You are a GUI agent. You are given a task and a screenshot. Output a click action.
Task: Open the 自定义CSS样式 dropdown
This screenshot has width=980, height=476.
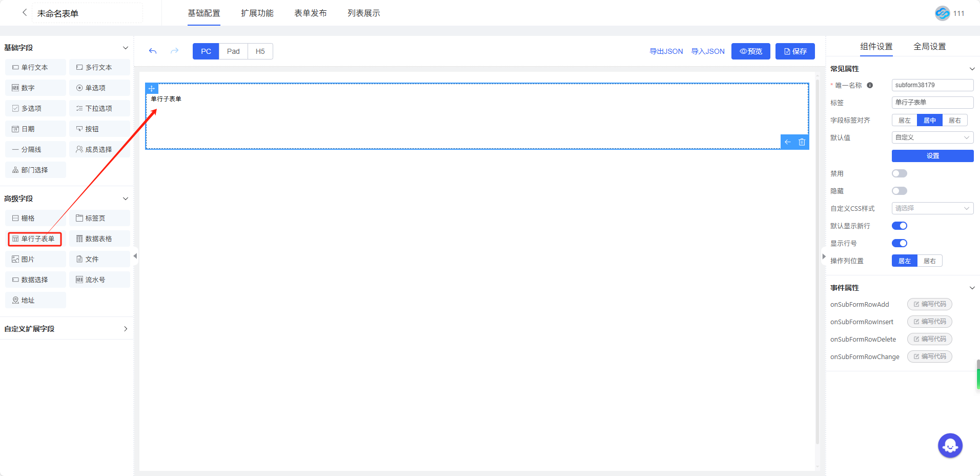coord(932,209)
